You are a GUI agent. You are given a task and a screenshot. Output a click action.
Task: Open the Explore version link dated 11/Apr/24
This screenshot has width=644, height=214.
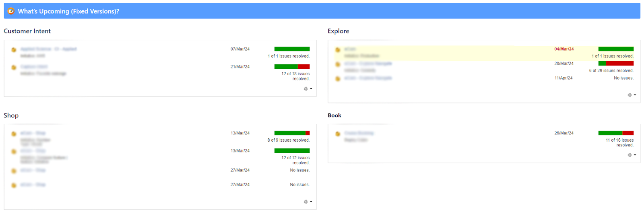pyautogui.click(x=368, y=78)
